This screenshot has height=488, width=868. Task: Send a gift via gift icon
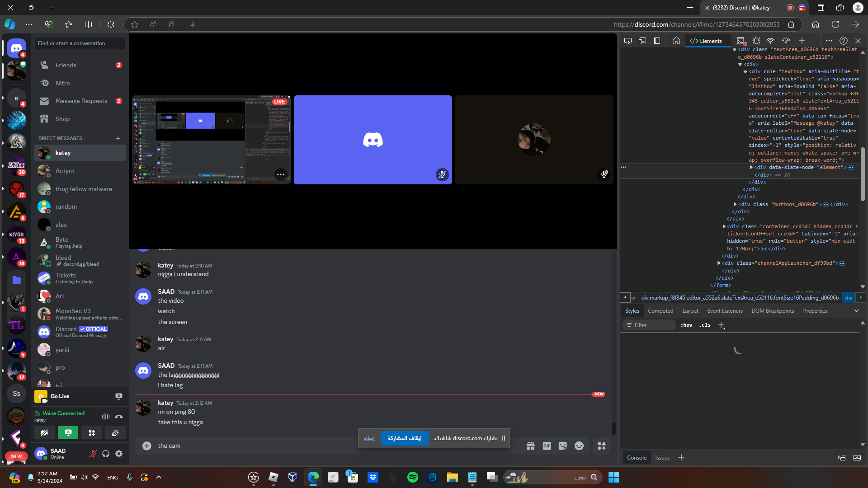(531, 446)
